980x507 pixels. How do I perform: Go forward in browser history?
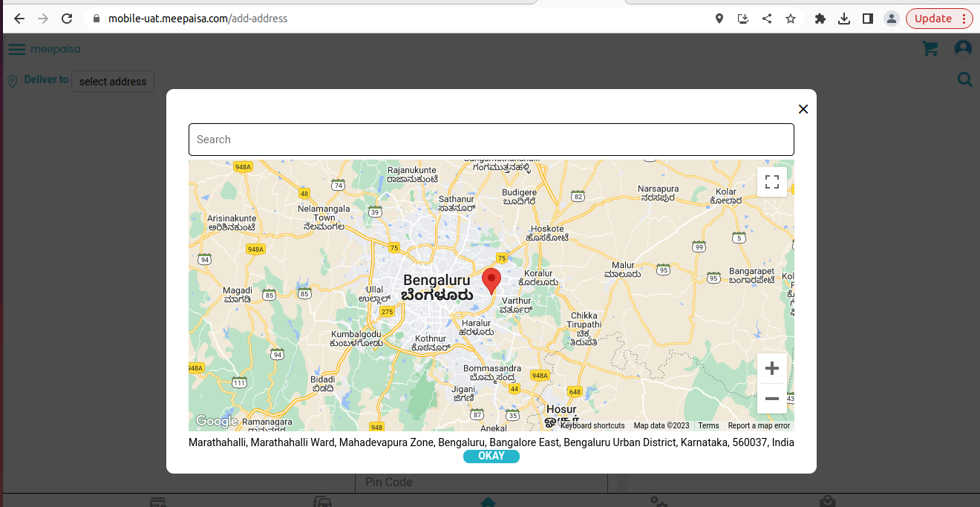point(43,19)
